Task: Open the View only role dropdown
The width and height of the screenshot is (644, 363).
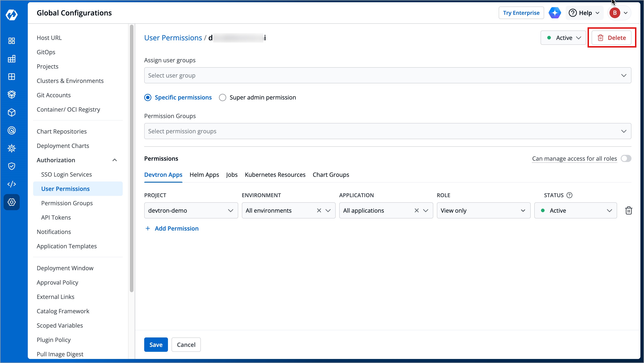Action: [x=483, y=210]
